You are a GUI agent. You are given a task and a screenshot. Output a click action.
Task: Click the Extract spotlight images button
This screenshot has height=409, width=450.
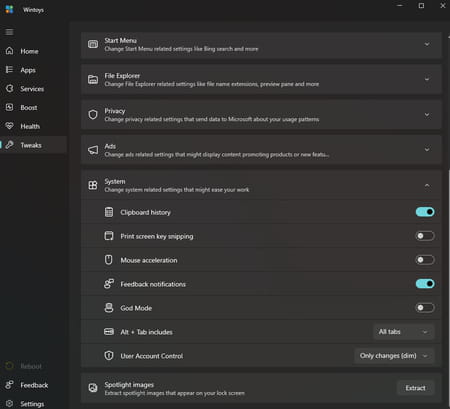[x=416, y=388]
